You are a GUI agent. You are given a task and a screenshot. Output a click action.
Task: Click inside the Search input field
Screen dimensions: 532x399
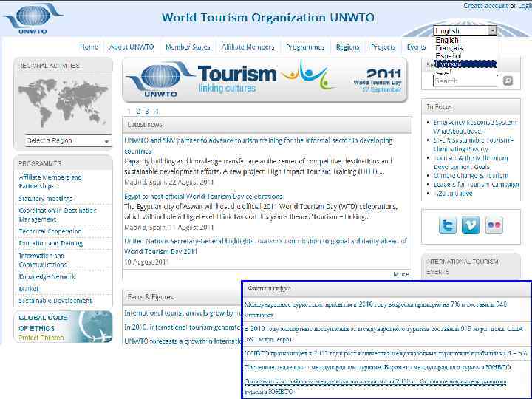(467, 81)
